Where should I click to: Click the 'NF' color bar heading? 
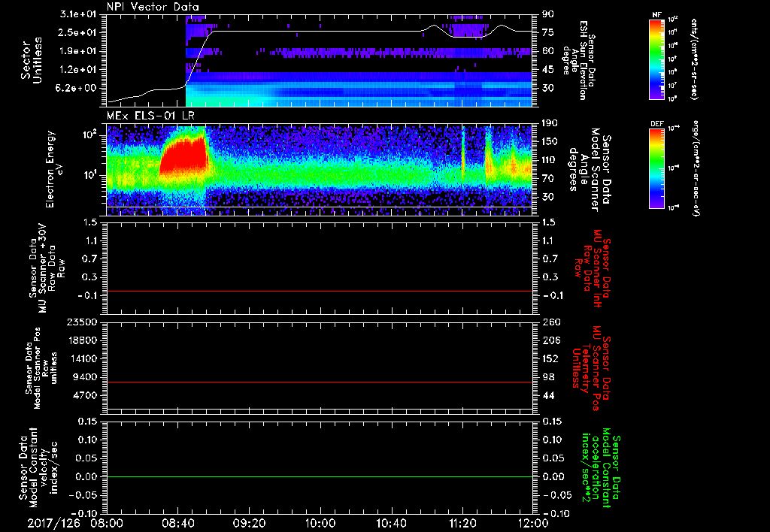656,15
